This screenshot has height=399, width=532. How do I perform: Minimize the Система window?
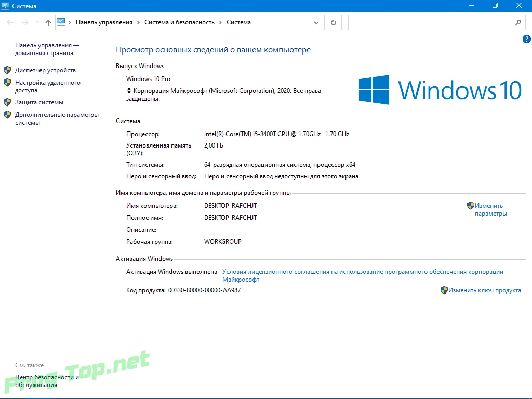pyautogui.click(x=471, y=5)
